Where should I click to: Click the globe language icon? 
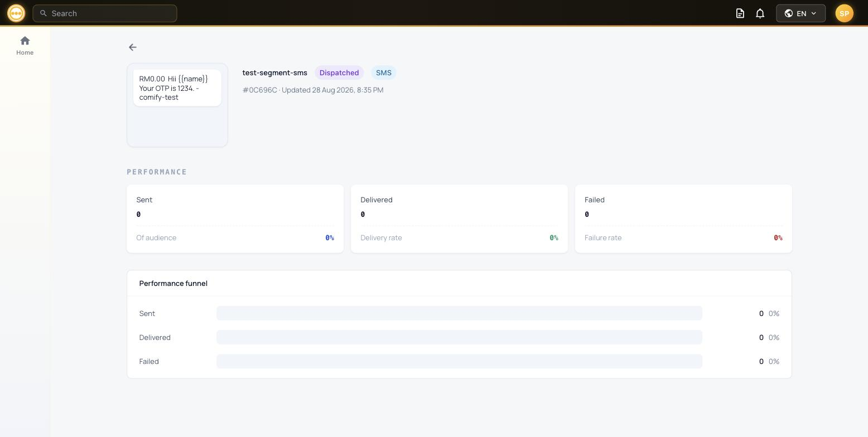pos(789,13)
